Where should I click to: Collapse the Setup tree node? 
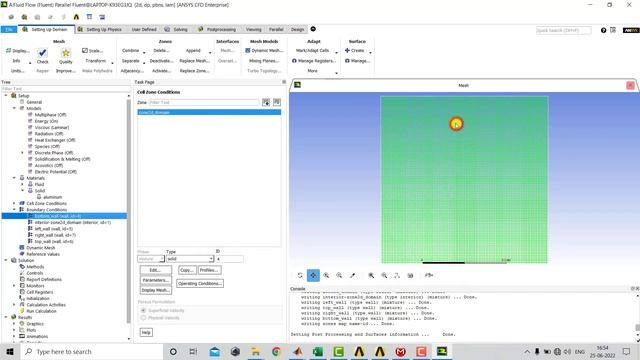coord(6,96)
